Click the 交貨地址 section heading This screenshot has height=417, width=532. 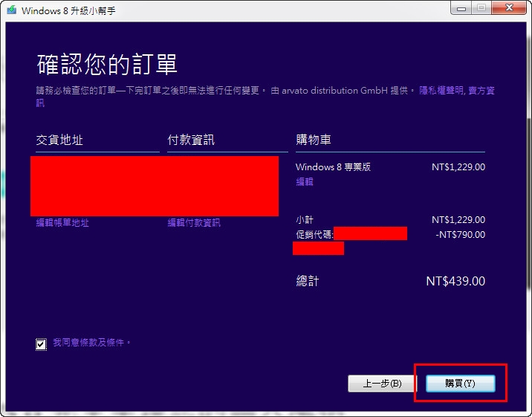(x=59, y=140)
